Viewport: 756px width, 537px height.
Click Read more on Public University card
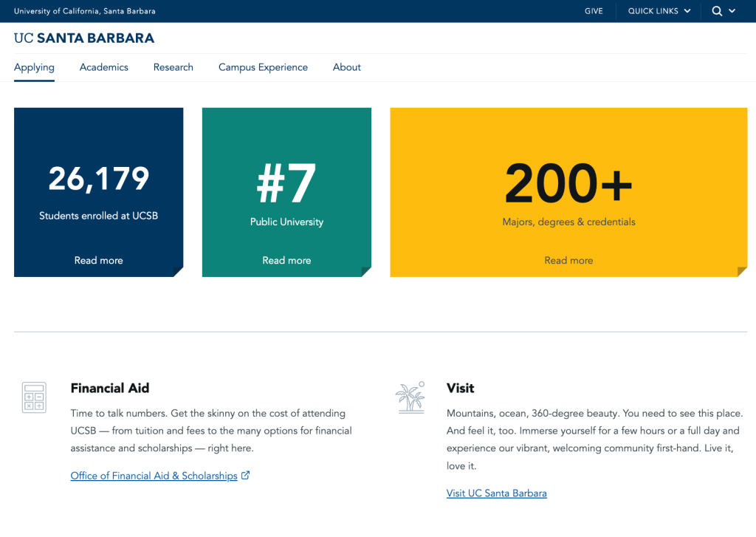click(286, 261)
